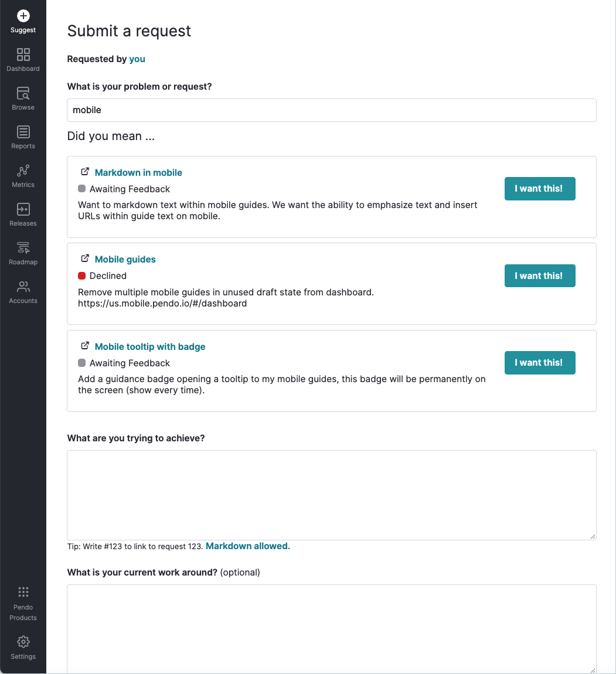Viewport: 616px width, 674px height.
Task: Open the Roadmap sidebar icon
Action: (x=23, y=248)
